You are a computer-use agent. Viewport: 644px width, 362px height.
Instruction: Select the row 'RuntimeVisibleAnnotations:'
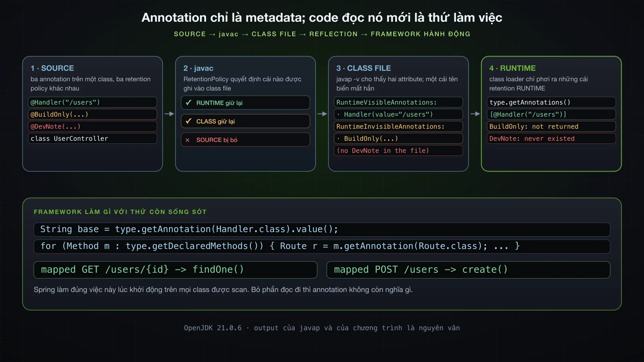click(398, 102)
